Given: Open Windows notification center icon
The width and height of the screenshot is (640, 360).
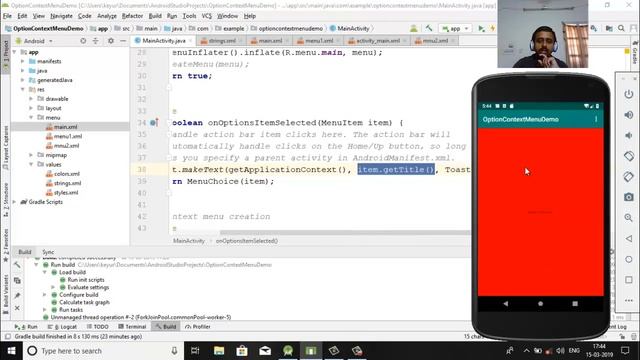Looking at the screenshot, I should click(625, 351).
